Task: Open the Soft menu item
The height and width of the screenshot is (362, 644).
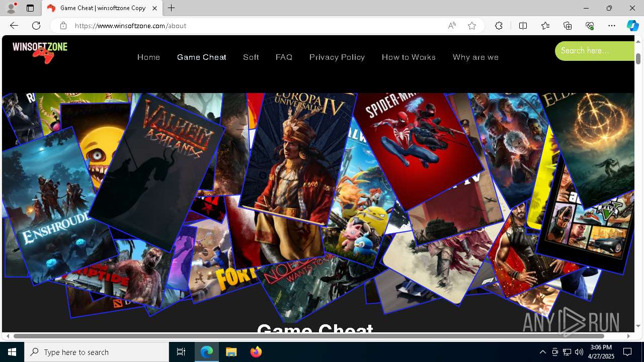Action: pos(251,57)
